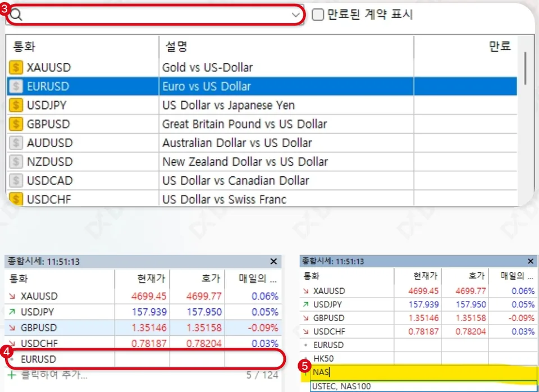Click the USDCHF gold dollar icon
This screenshot has height=392, width=539.
pyautogui.click(x=16, y=199)
